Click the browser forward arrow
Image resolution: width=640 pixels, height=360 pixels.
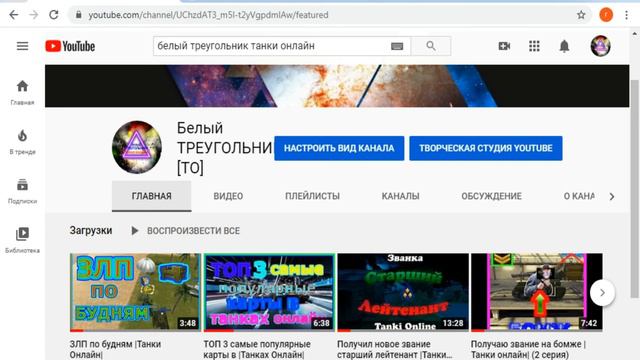tap(33, 15)
